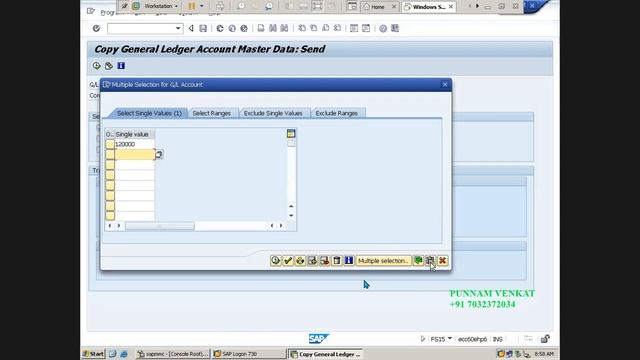This screenshot has height=360, width=640.
Task: Click the selection options icon in dialog footer
Action: point(300,260)
